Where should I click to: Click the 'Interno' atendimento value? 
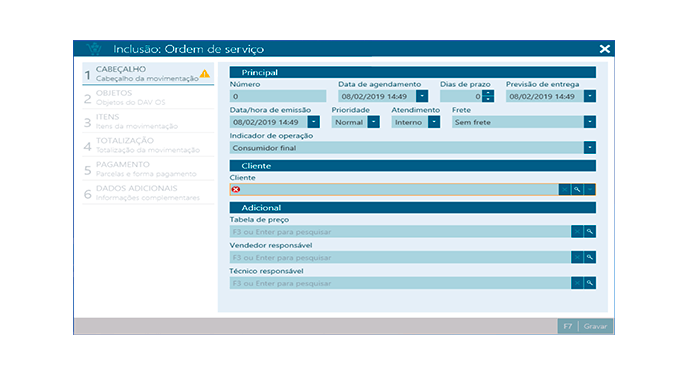point(408,122)
